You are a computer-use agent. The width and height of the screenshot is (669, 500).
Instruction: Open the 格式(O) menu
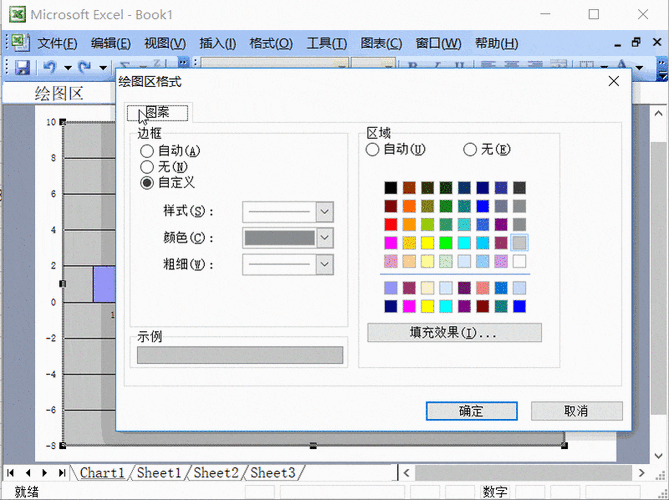(271, 43)
